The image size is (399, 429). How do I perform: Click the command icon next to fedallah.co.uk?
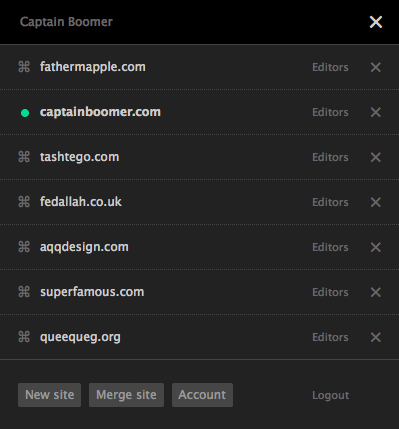point(24,202)
